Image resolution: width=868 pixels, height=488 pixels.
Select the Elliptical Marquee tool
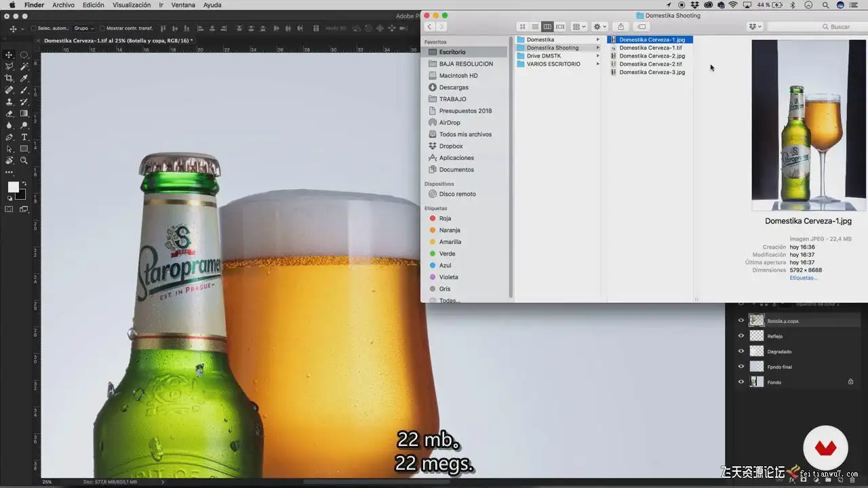(x=24, y=55)
